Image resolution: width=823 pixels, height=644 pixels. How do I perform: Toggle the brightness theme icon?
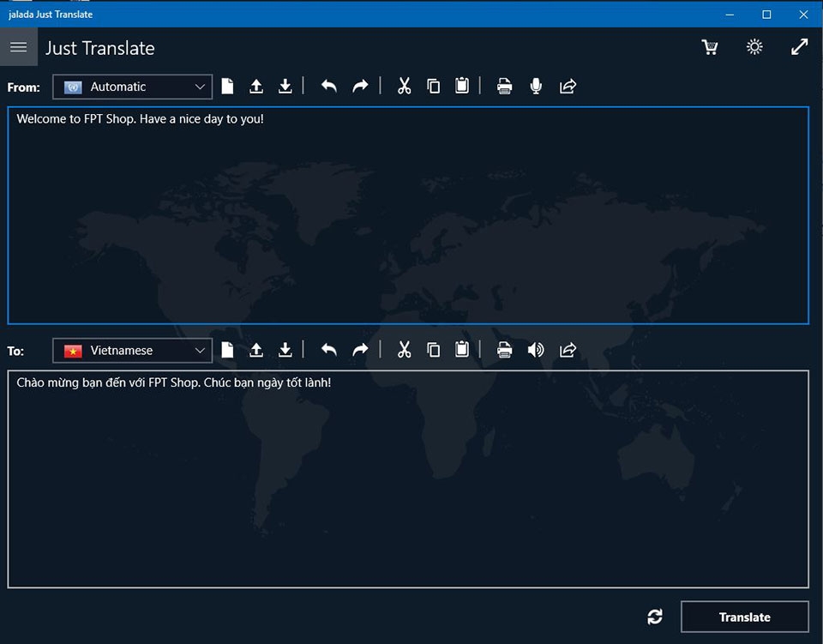tap(754, 47)
